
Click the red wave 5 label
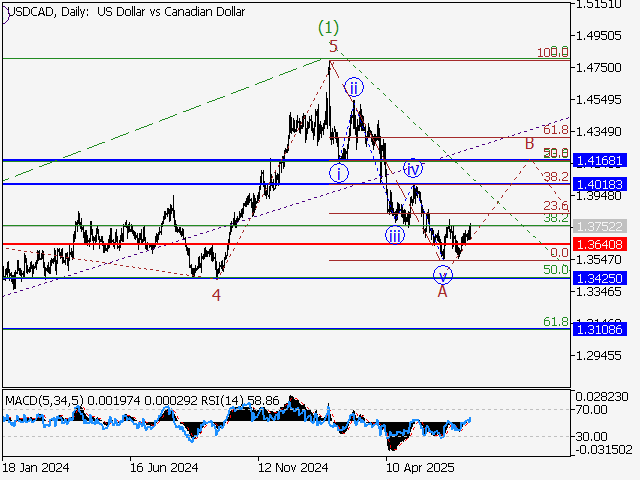[x=333, y=46]
